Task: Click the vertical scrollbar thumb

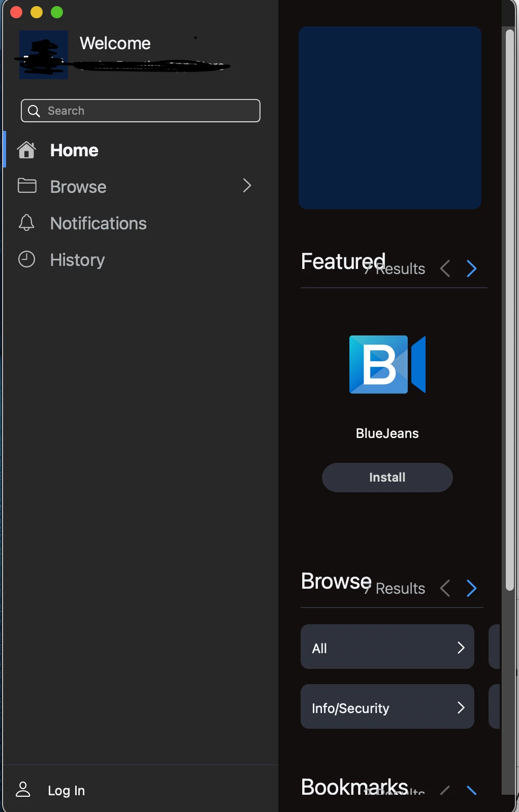Action: pyautogui.click(x=510, y=311)
